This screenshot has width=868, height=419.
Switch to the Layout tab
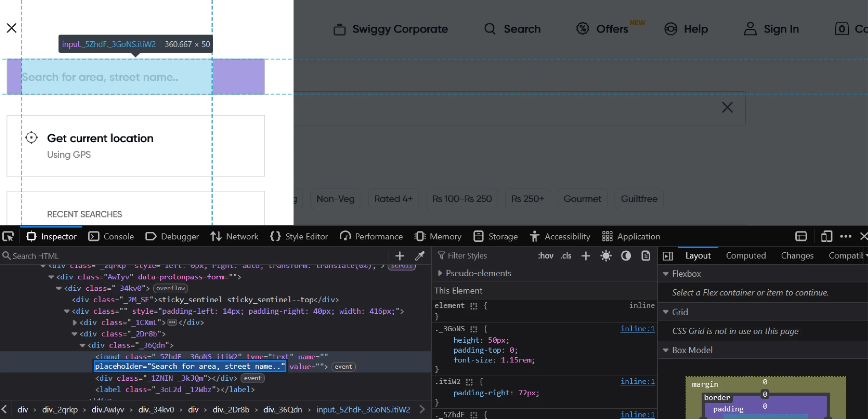click(x=698, y=255)
